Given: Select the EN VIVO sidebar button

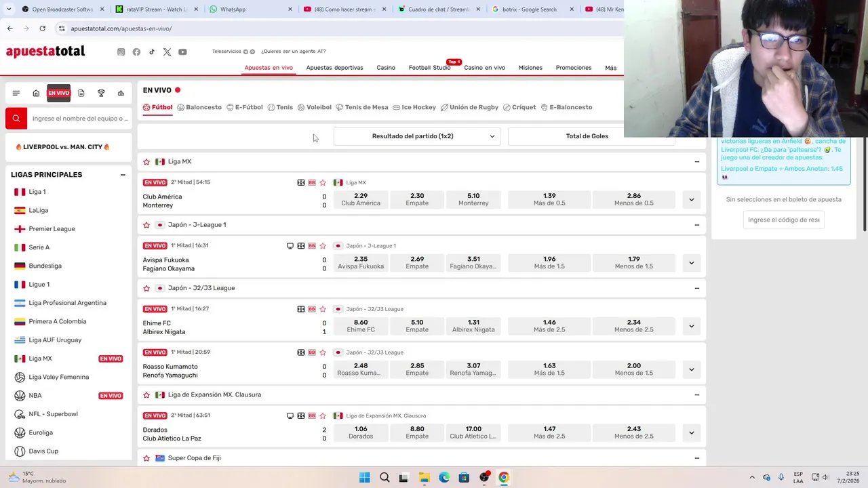Looking at the screenshot, I should (58, 94).
